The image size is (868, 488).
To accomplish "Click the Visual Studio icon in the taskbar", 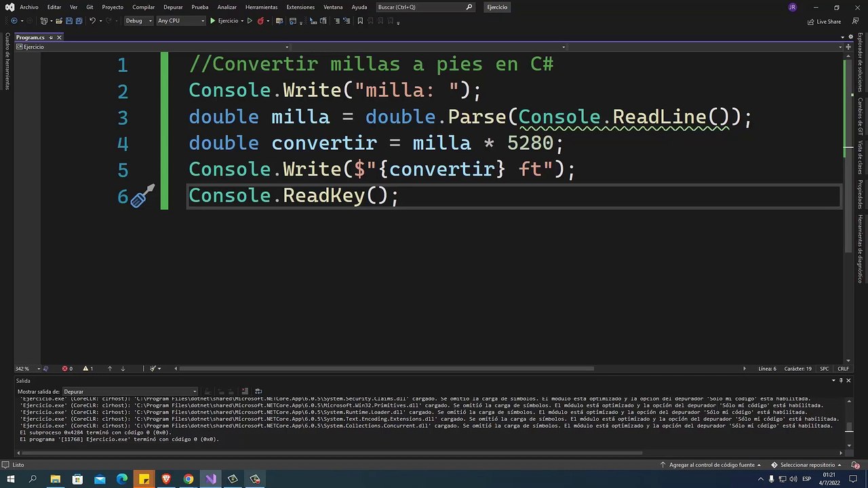I will (x=211, y=479).
